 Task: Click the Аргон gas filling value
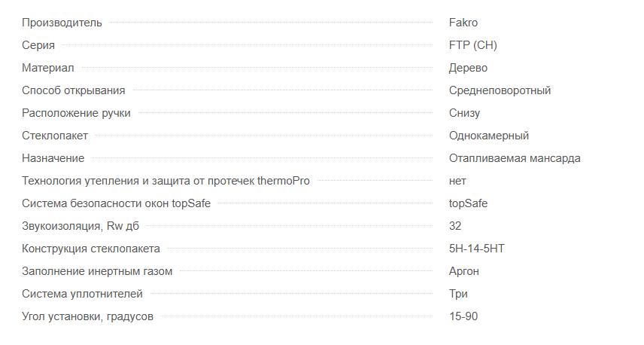(463, 271)
